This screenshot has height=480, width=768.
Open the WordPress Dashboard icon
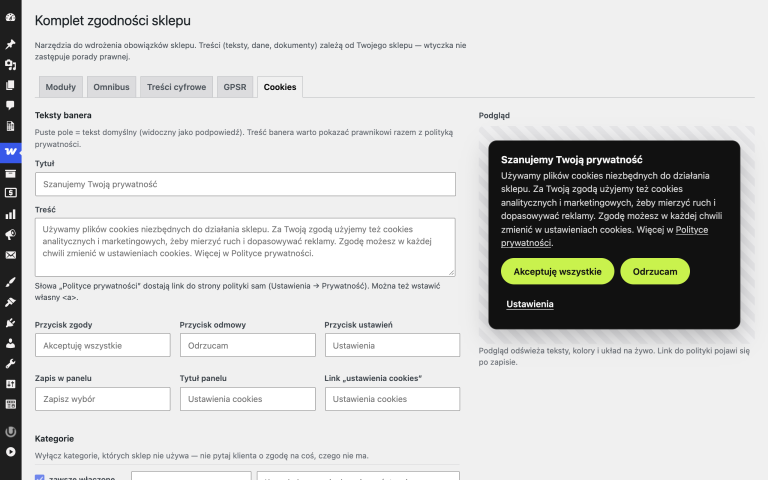pyautogui.click(x=10, y=18)
